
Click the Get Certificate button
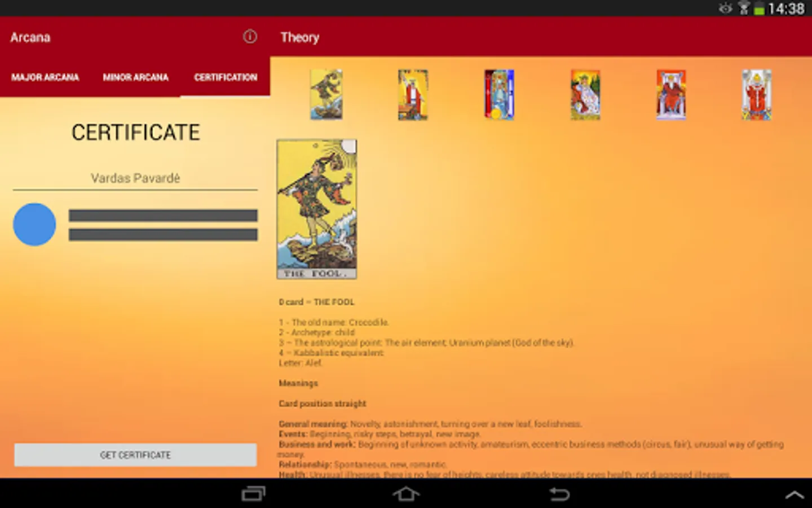tap(135, 455)
